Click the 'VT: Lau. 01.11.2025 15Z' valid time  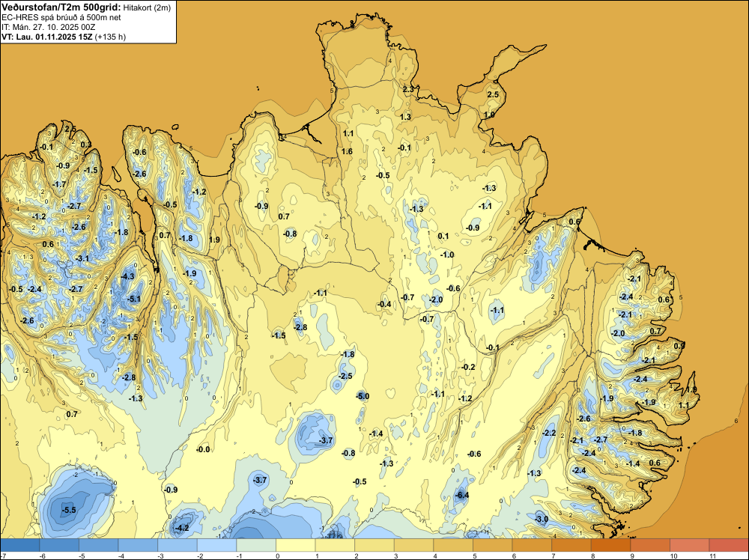(x=46, y=37)
